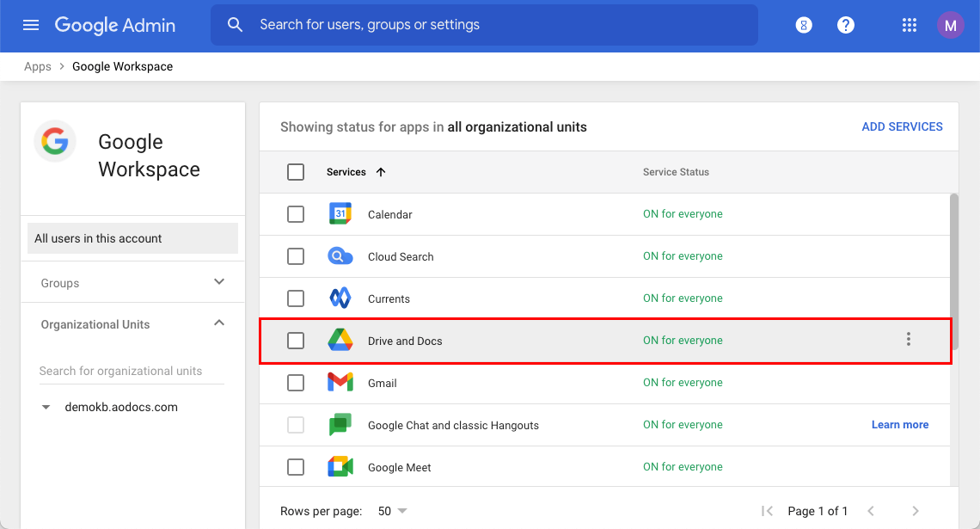This screenshot has width=980, height=529.
Task: Click the ADD SERVICES button
Action: tap(902, 126)
